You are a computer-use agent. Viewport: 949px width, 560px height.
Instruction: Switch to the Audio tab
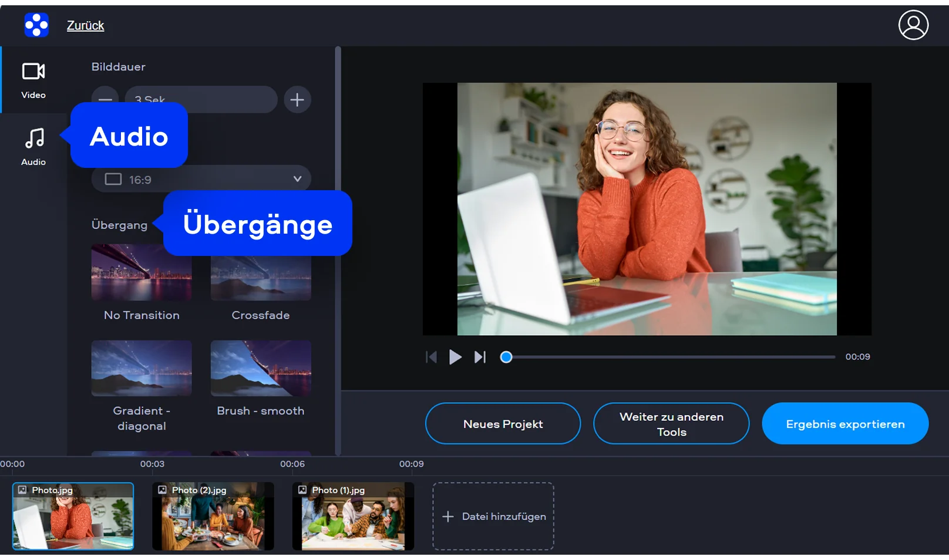[33, 147]
